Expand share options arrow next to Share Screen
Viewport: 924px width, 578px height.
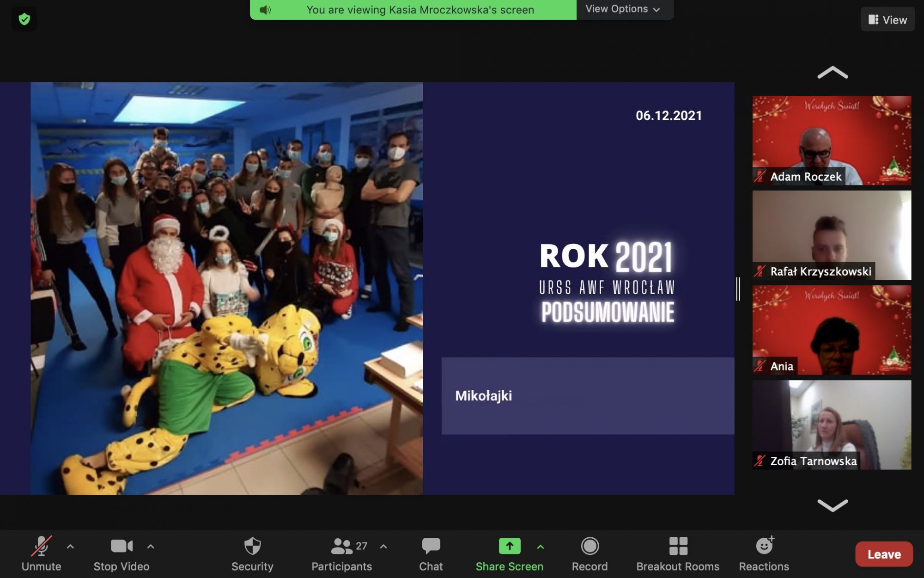point(541,547)
